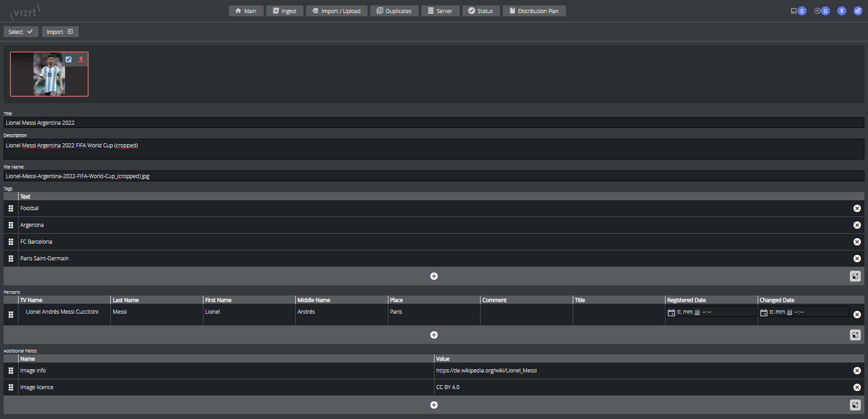Add a new person row
The image size is (868, 419).
point(434,335)
